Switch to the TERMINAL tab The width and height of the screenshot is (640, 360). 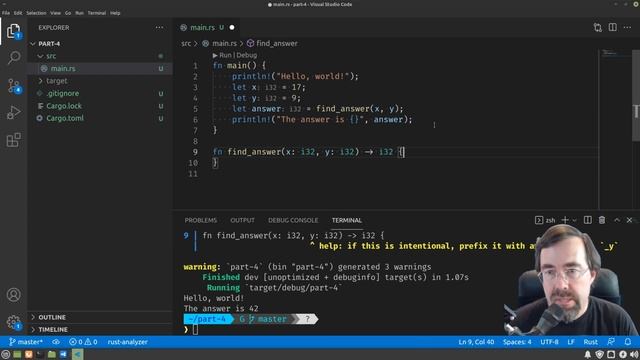(347, 220)
